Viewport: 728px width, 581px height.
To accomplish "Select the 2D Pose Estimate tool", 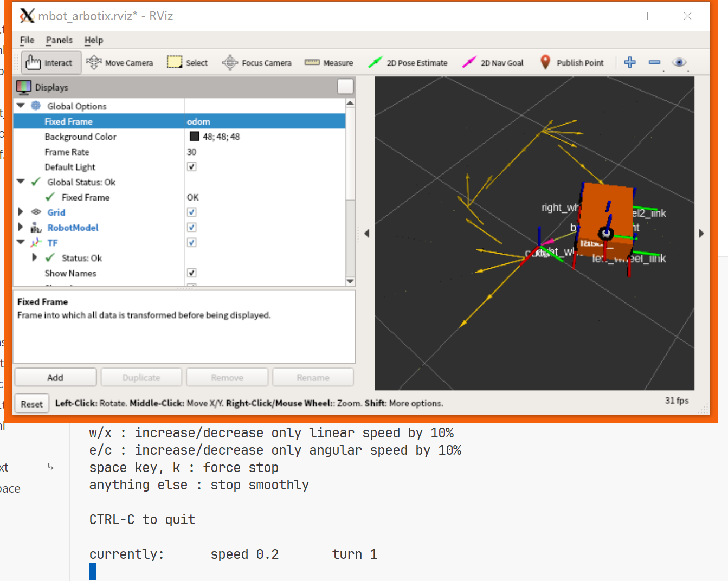I will coord(408,63).
